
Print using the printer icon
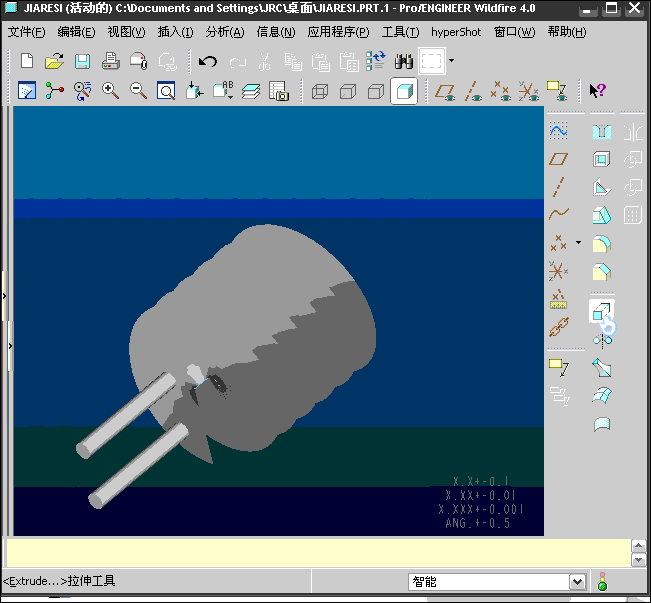pyautogui.click(x=111, y=61)
